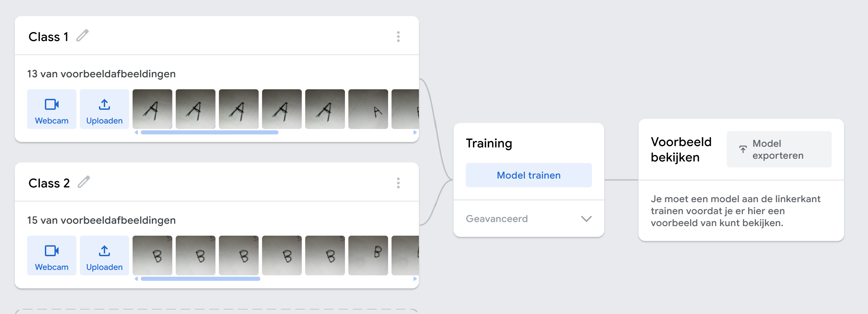The height and width of the screenshot is (314, 868).
Task: Click Uploaden for Class 1 samples
Action: (x=104, y=109)
